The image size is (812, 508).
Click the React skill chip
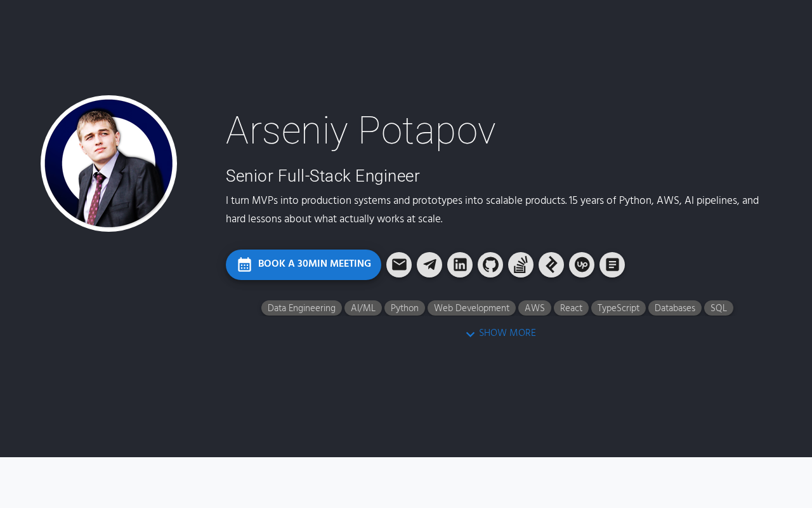click(571, 308)
